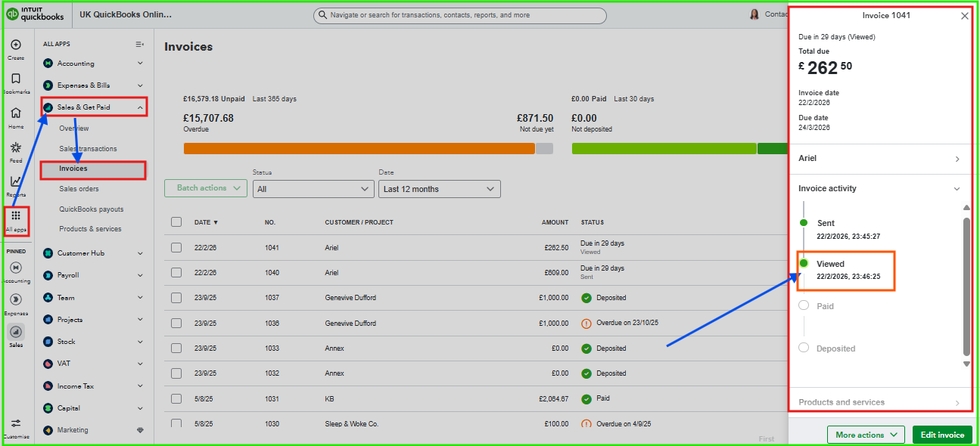
Task: Collapse the Invoice activity section
Action: click(x=957, y=189)
